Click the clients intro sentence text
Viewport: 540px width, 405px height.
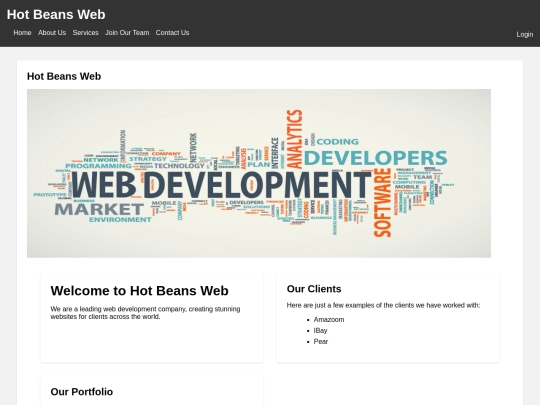[x=383, y=305]
